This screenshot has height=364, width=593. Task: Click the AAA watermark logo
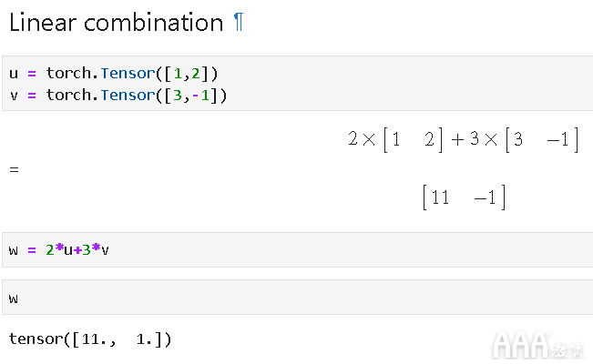(520, 345)
